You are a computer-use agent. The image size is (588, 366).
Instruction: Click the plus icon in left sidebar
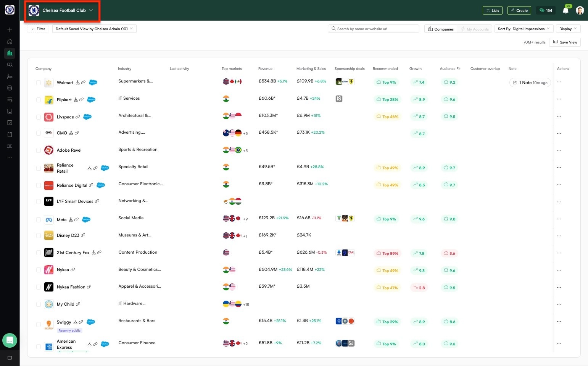coord(10,30)
